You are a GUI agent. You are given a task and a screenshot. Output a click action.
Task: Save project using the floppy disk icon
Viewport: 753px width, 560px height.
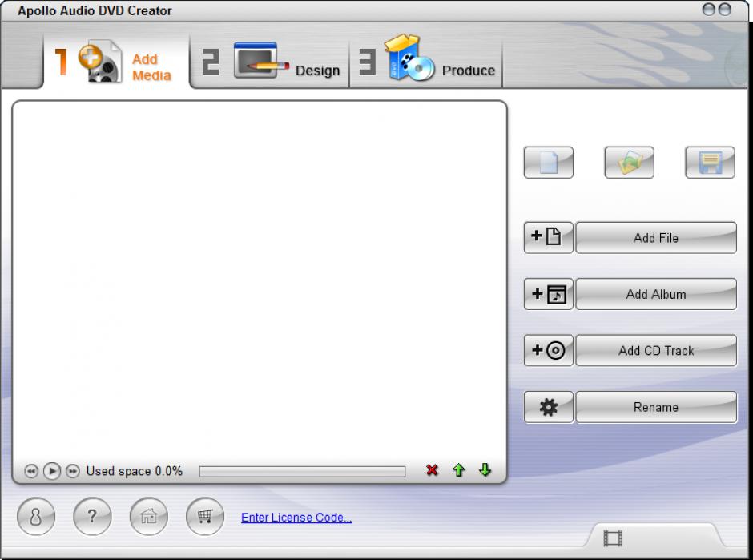[710, 163]
